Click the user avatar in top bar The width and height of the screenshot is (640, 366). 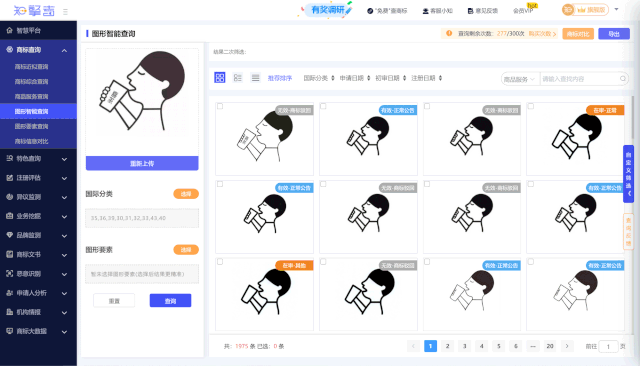point(567,9)
